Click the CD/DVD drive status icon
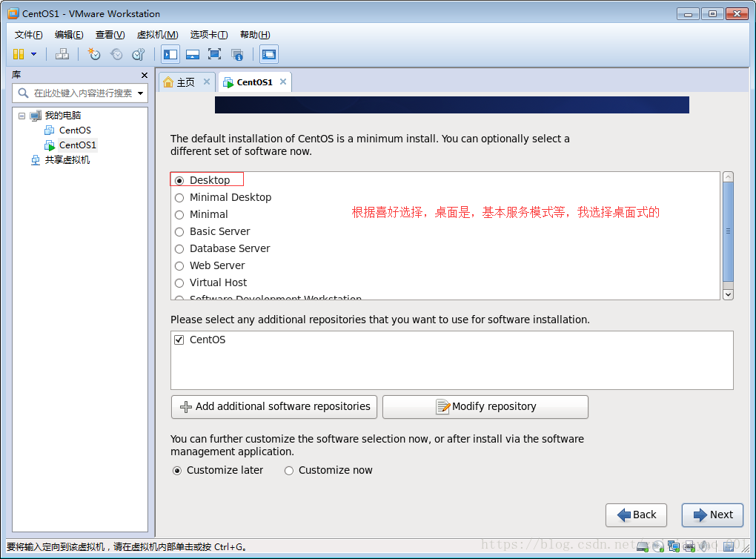 (658, 546)
